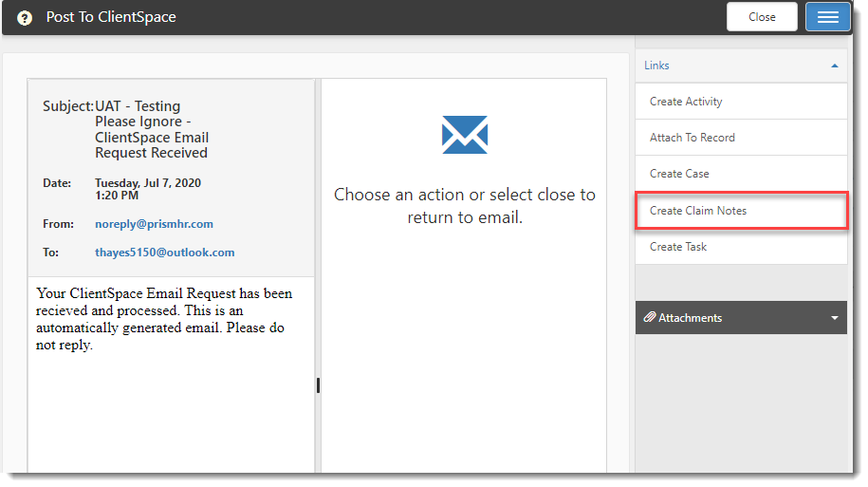Click the pane splitter handle
Viewport: 868px width, 487px height.
coord(318,385)
